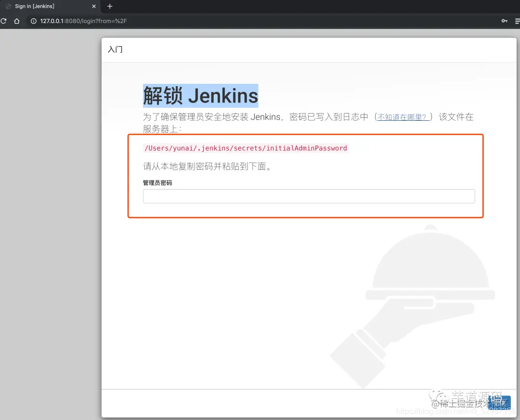This screenshot has height=420, width=520.
Task: Click the 解锁 Jenkins heading
Action: [x=201, y=96]
